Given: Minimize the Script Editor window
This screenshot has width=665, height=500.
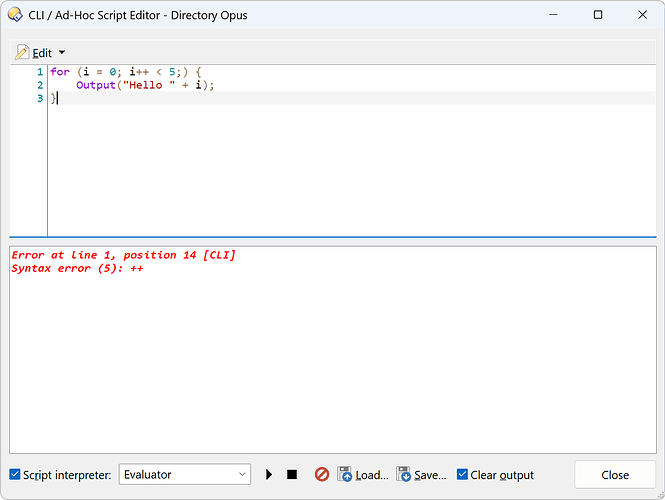Looking at the screenshot, I should coord(553,15).
